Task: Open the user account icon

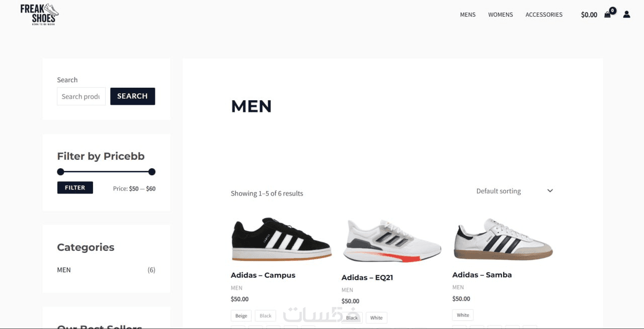Action: click(626, 15)
